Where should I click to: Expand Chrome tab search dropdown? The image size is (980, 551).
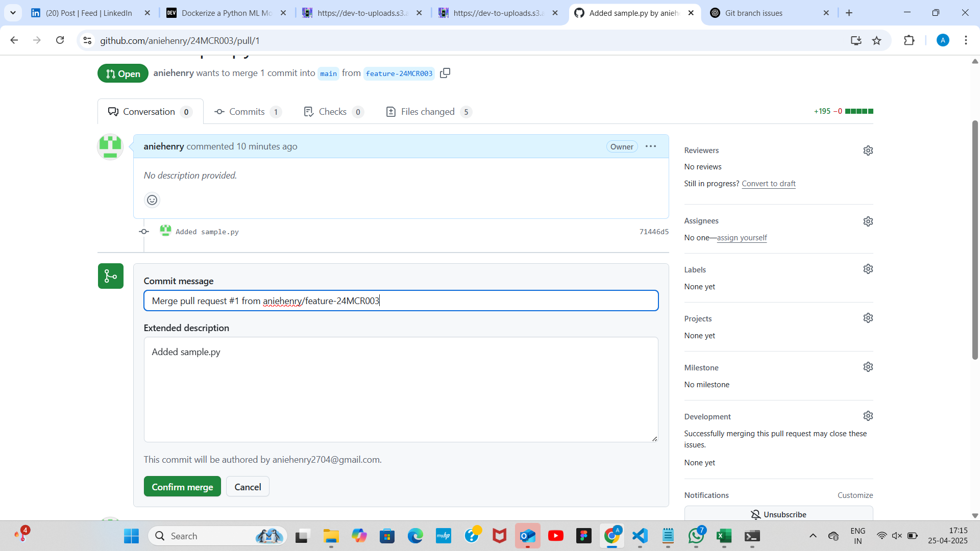click(x=13, y=13)
